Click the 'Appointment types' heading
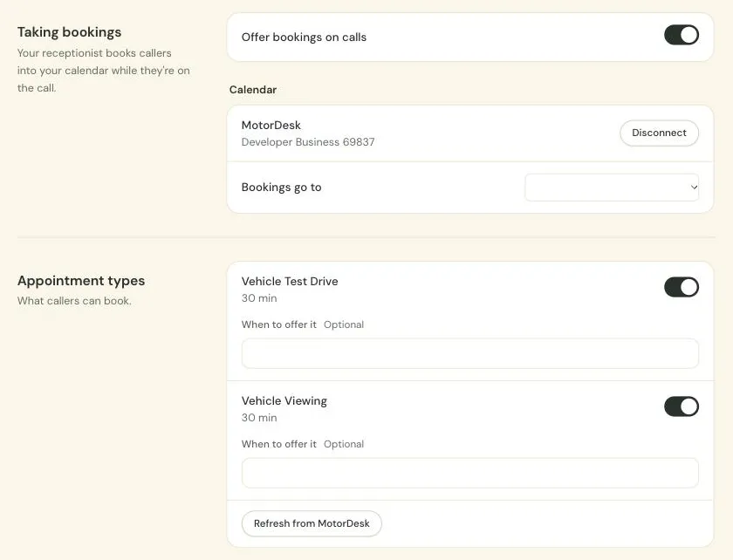Image resolution: width=733 pixels, height=560 pixels. [x=81, y=281]
